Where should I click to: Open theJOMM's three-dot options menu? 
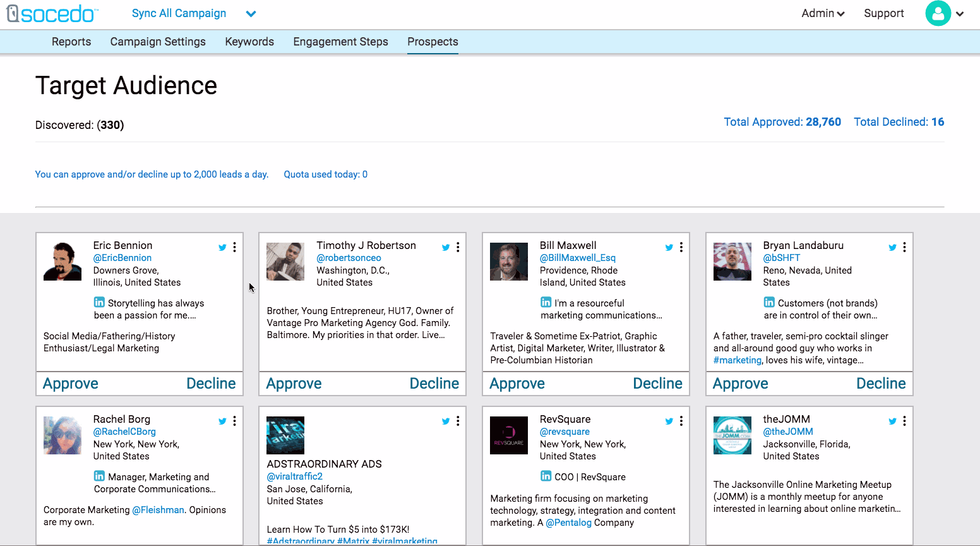(x=905, y=421)
